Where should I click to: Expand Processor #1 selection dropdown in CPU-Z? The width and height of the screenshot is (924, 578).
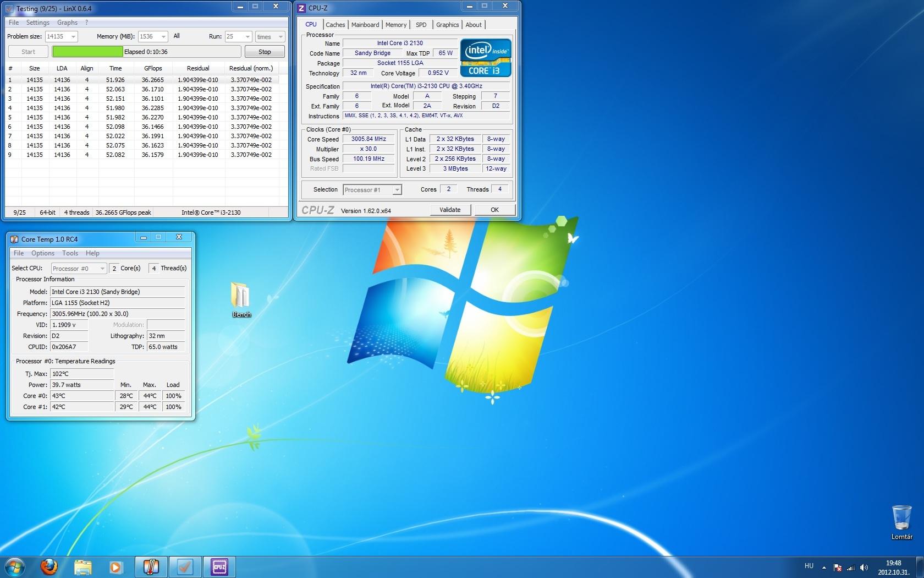[397, 190]
